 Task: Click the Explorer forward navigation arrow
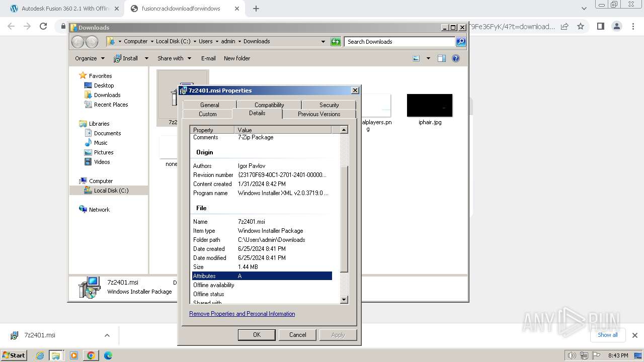click(x=92, y=42)
